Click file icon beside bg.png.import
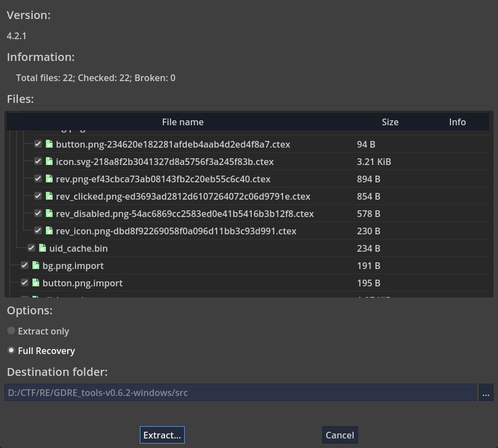The width and height of the screenshot is (498, 448). click(x=36, y=266)
